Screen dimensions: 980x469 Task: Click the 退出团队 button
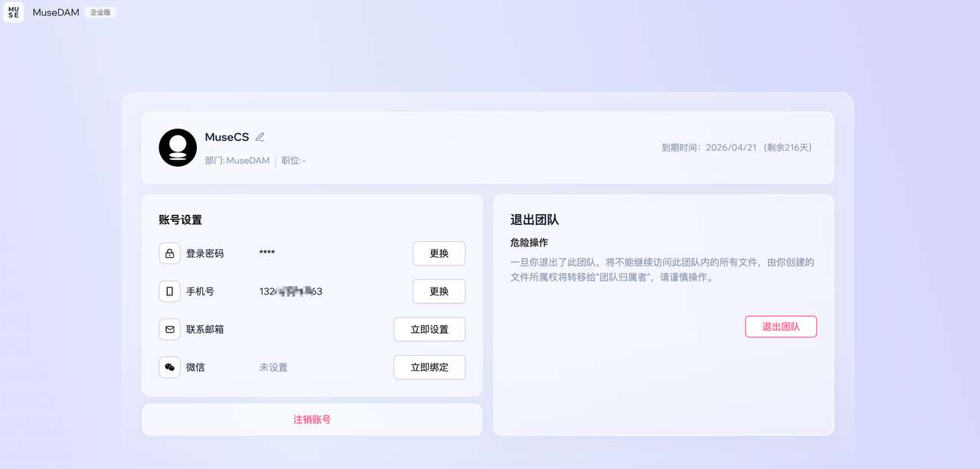click(781, 326)
